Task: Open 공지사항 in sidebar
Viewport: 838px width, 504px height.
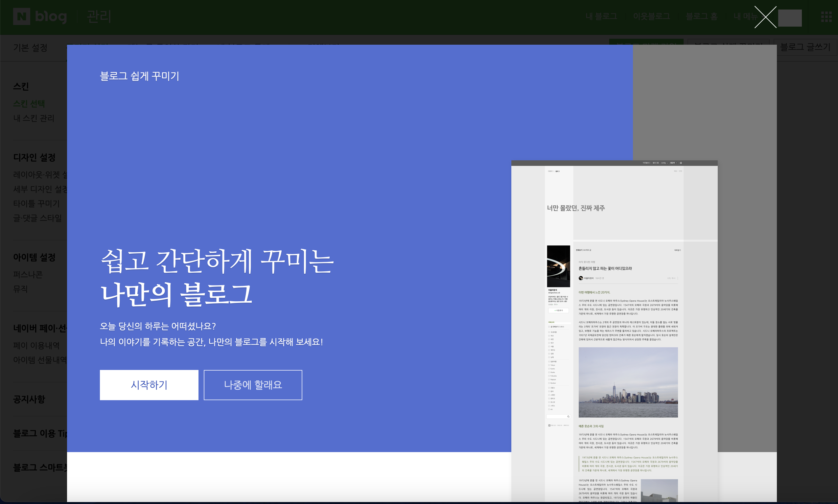Action: [29, 399]
